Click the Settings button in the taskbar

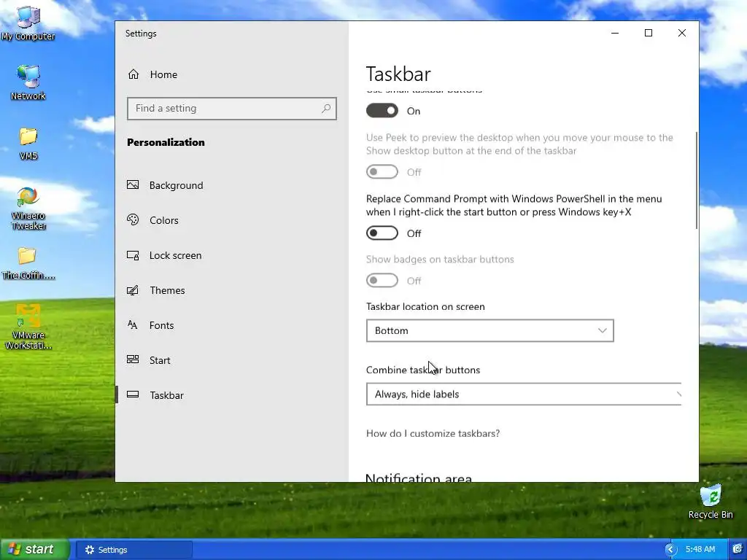134,550
